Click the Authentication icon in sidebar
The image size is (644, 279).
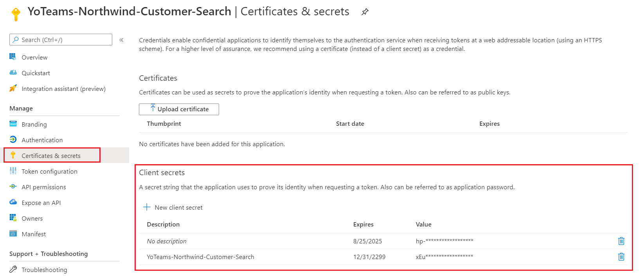[x=13, y=139]
